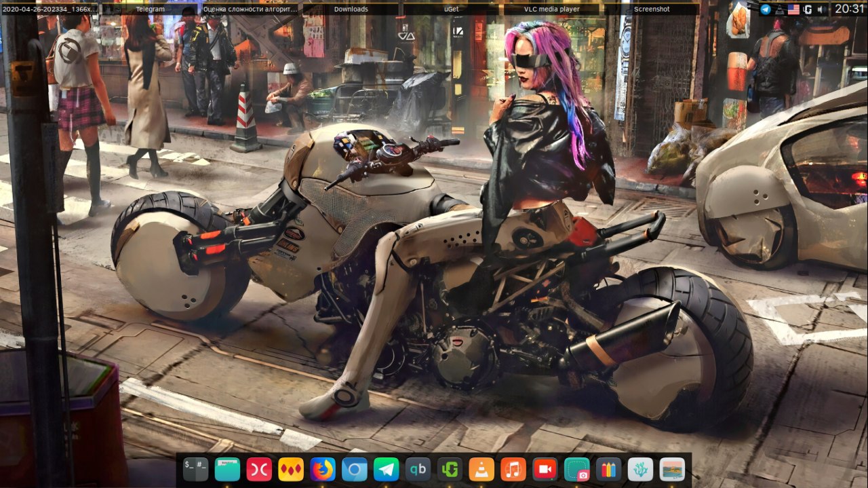The height and width of the screenshot is (488, 868).
Task: Switch to 2020-04-26-202334 taskbar window
Action: point(50,9)
